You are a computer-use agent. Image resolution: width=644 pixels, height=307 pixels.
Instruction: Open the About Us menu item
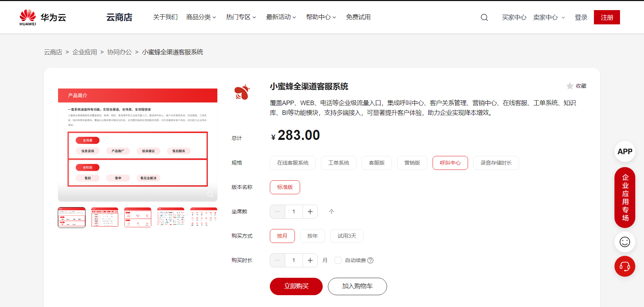click(165, 17)
